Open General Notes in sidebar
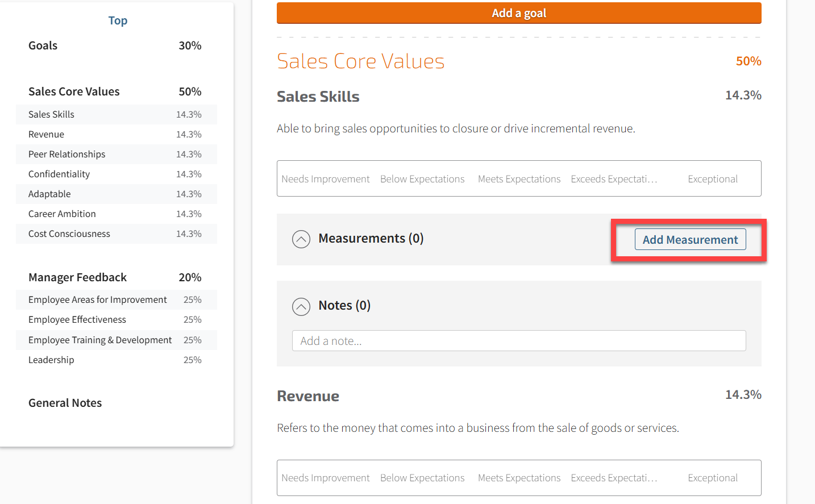 tap(65, 403)
